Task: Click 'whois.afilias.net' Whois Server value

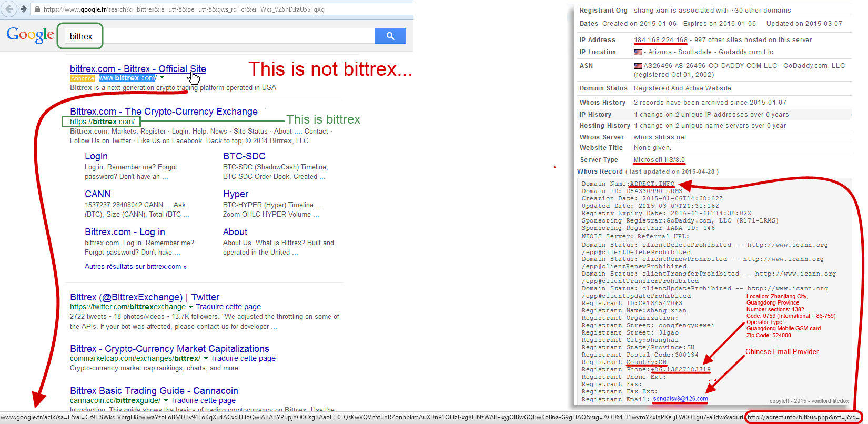Action: [660, 137]
